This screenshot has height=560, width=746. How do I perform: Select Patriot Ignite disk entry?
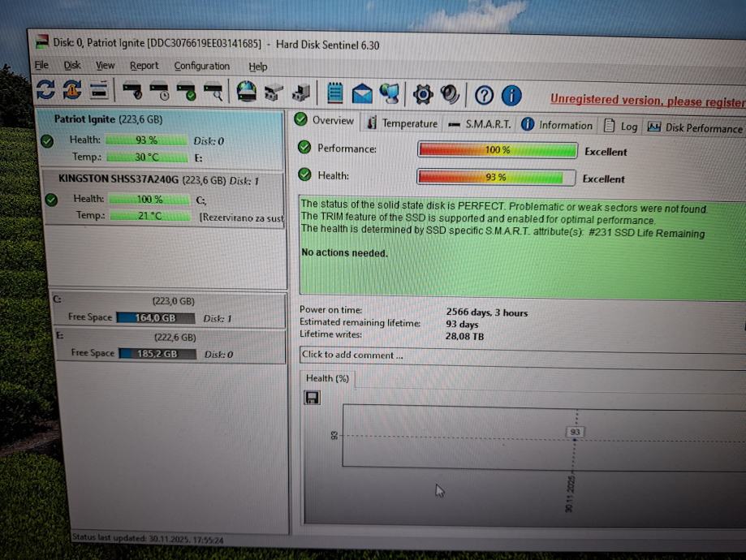pos(161,140)
